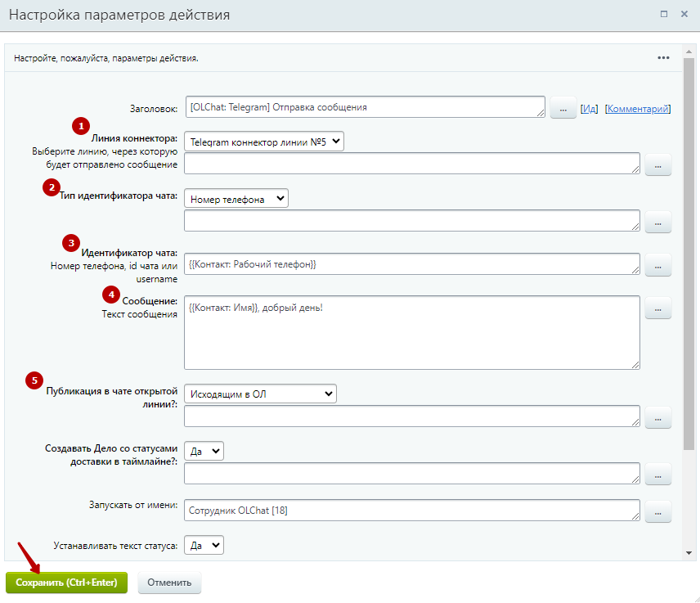Open the Да dropdown for Устанавливать текст статуса
Screen dimensions: 700x603
pyautogui.click(x=204, y=545)
